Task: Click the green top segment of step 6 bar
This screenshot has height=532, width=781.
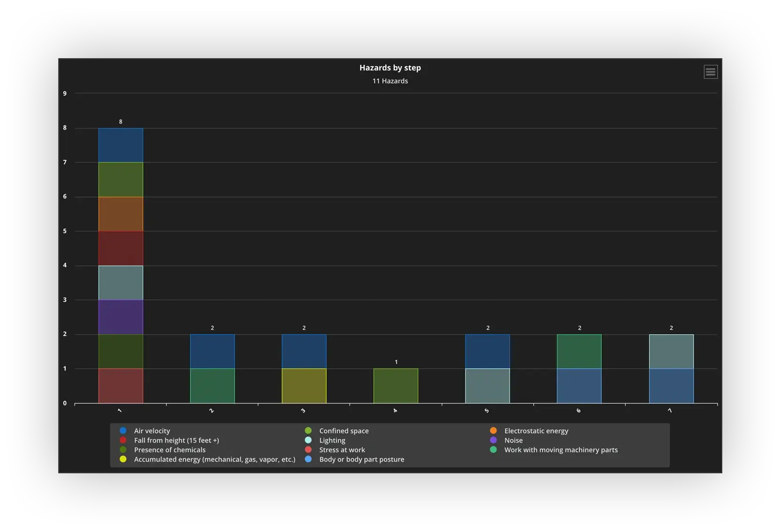Action: click(579, 351)
